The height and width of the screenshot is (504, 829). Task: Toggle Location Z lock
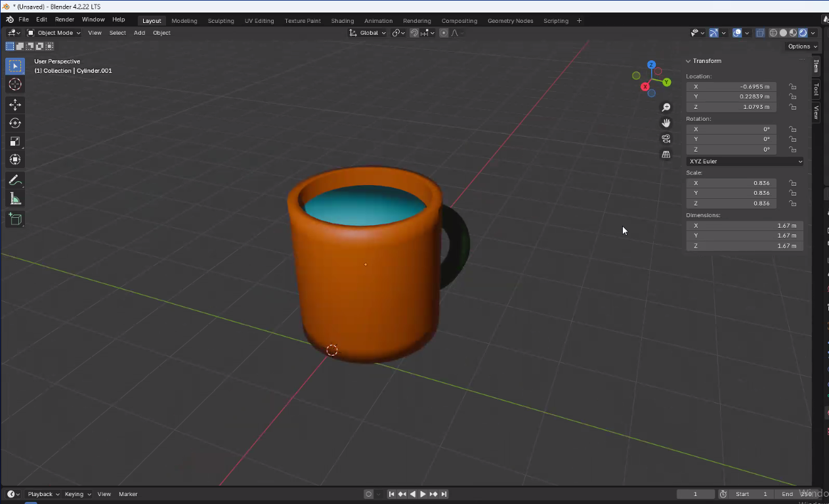coord(793,107)
